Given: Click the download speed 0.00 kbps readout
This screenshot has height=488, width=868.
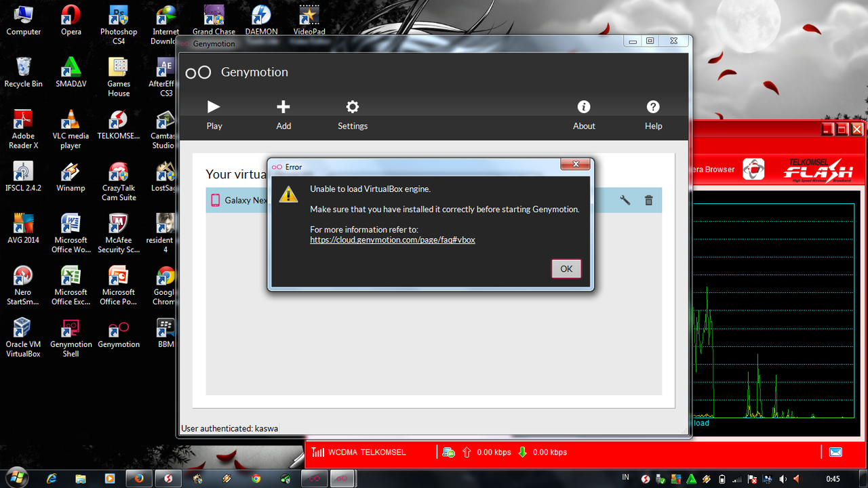Looking at the screenshot, I should click(550, 452).
